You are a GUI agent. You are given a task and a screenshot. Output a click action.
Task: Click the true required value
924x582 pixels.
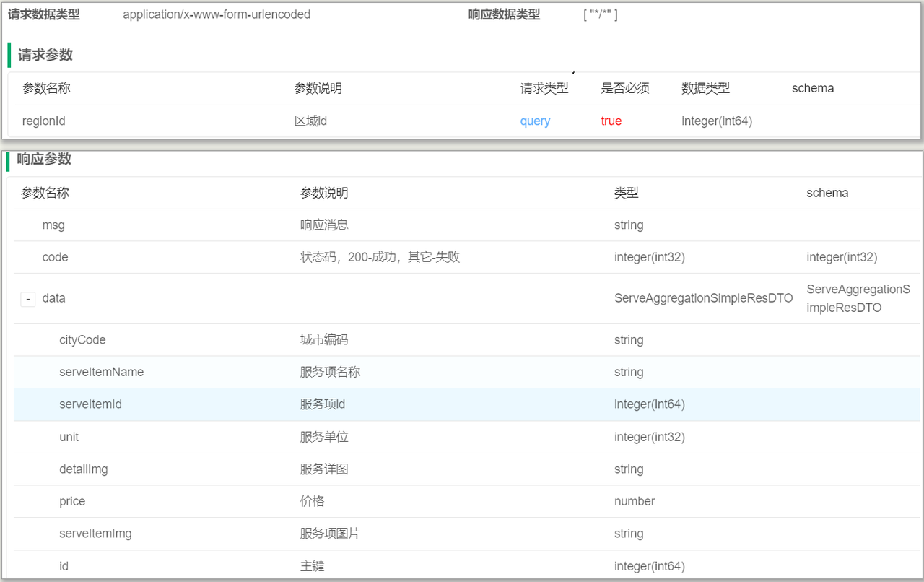(611, 121)
